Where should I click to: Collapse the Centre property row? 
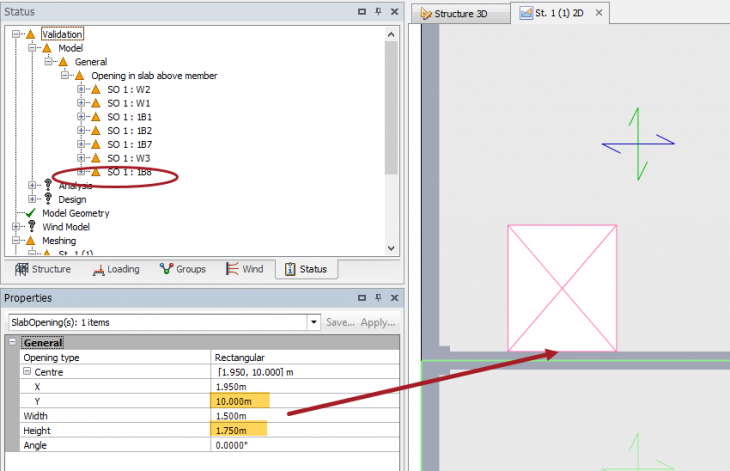[27, 371]
